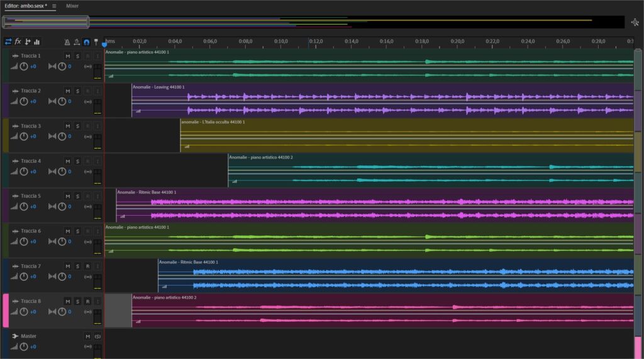Switch to the Mixer tab
This screenshot has width=644, height=359.
72,6
